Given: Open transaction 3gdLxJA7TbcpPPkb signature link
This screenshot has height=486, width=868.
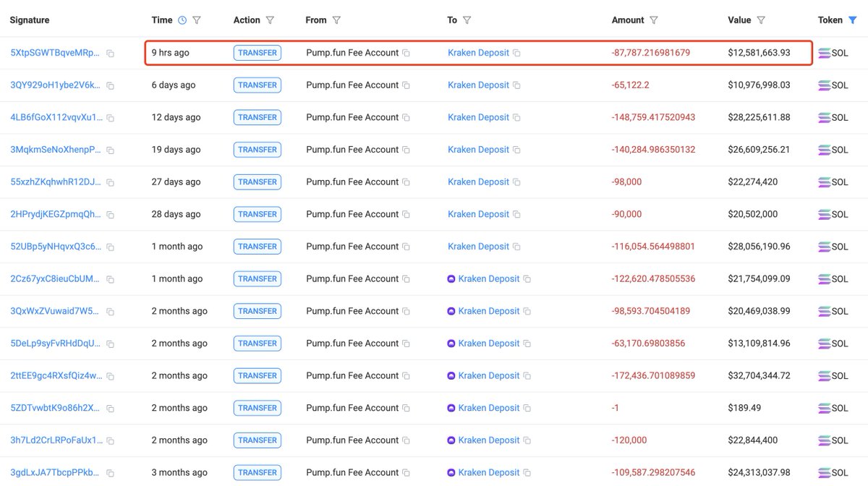Looking at the screenshot, I should pyautogui.click(x=56, y=472).
